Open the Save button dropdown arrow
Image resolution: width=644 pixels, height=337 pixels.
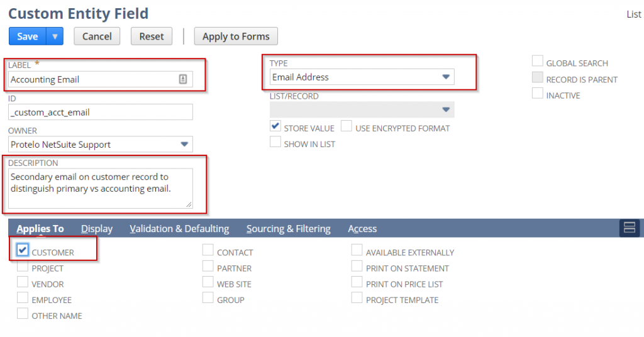coord(55,36)
